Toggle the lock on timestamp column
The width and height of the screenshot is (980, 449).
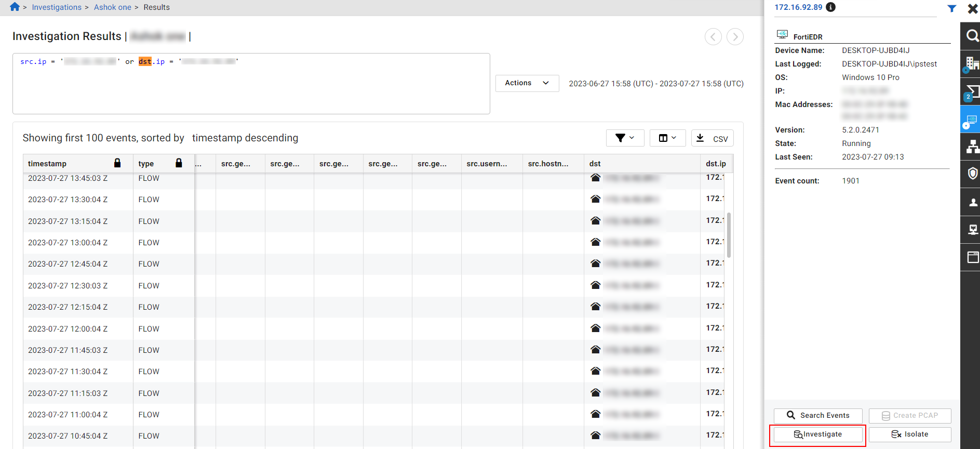click(117, 163)
